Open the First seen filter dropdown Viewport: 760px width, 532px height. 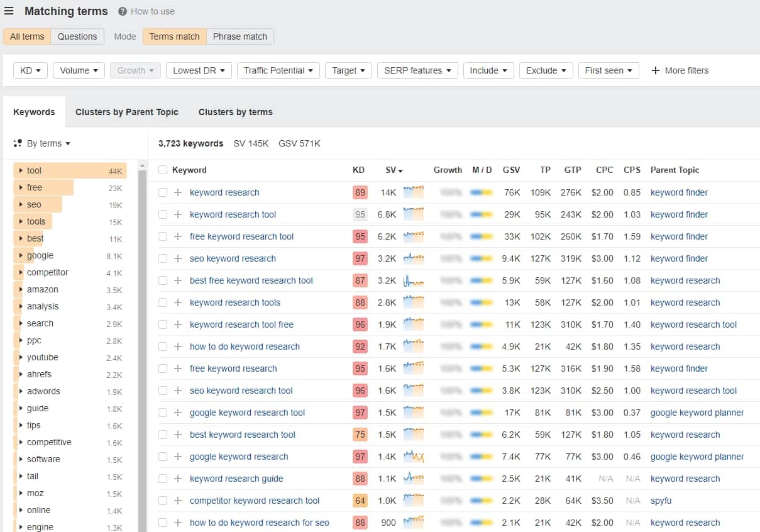(x=609, y=70)
